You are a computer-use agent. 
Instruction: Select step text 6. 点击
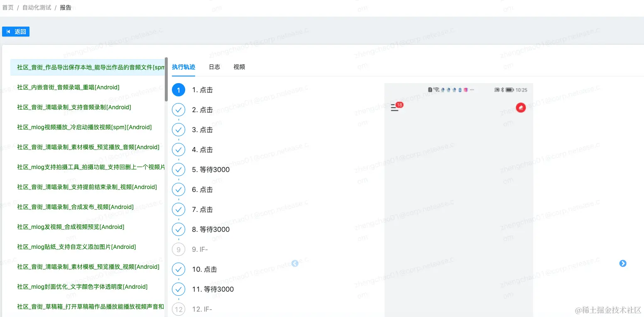coord(202,189)
